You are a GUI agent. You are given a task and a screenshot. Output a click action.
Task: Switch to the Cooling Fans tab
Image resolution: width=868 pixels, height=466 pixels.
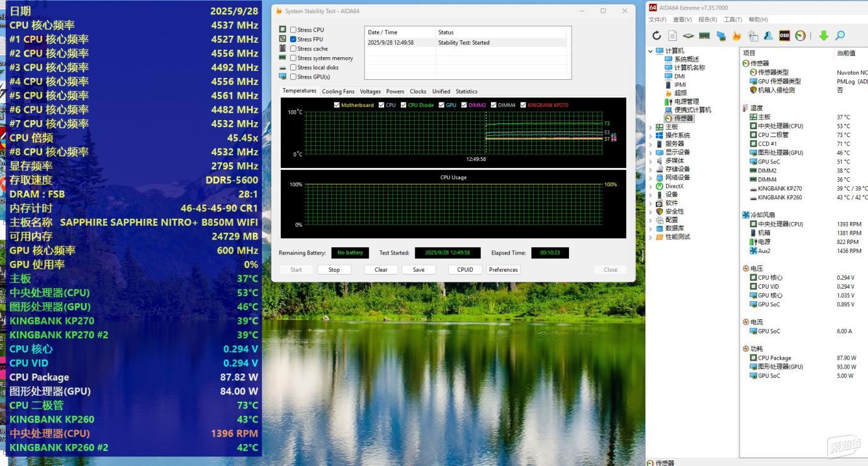coord(338,91)
